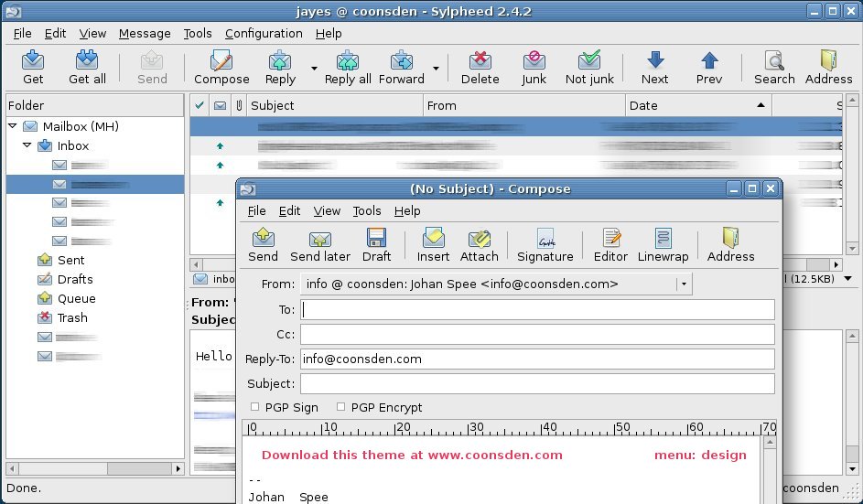Click the Reply all toolbar icon
Image resolution: width=863 pixels, height=504 pixels.
pos(347,60)
